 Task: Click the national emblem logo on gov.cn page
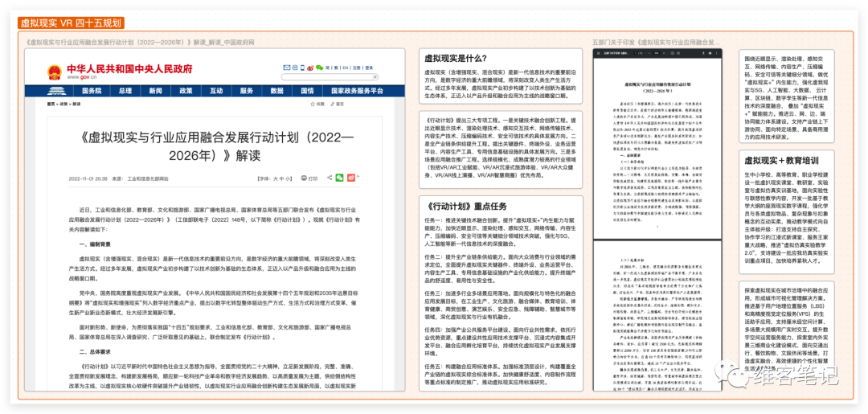pyautogui.click(x=55, y=72)
